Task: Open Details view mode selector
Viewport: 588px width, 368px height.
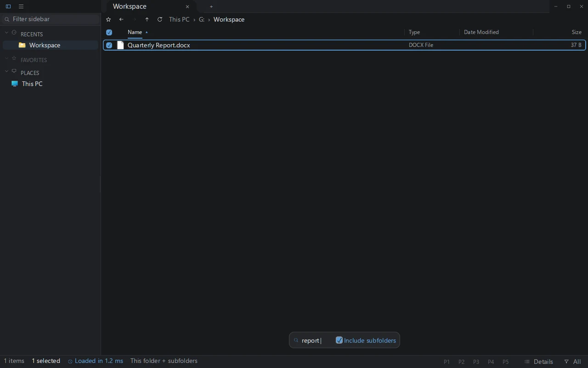Action: (x=539, y=362)
